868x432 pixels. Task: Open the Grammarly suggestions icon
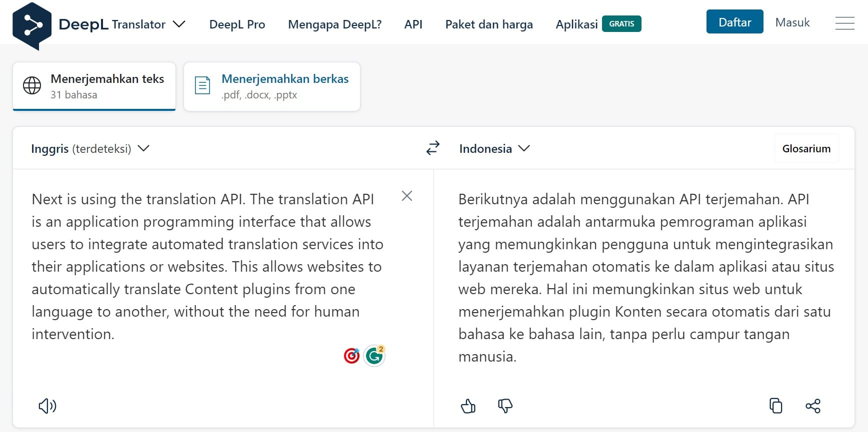pyautogui.click(x=374, y=356)
